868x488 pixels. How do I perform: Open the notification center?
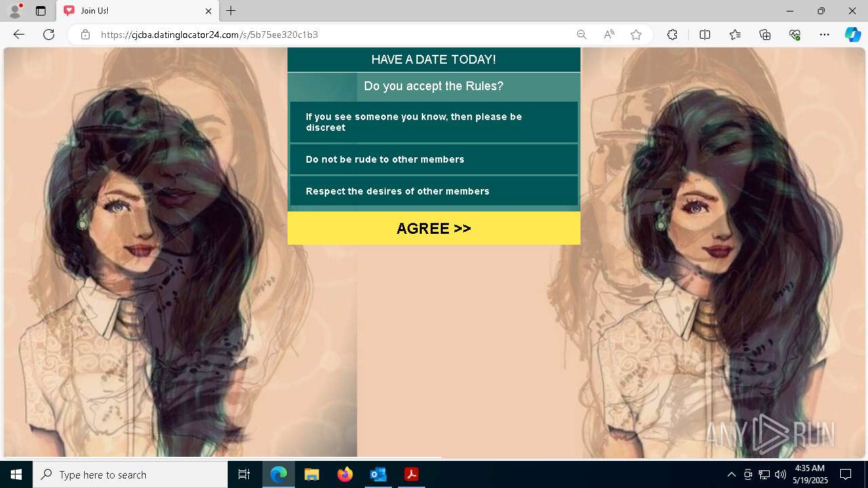846,474
